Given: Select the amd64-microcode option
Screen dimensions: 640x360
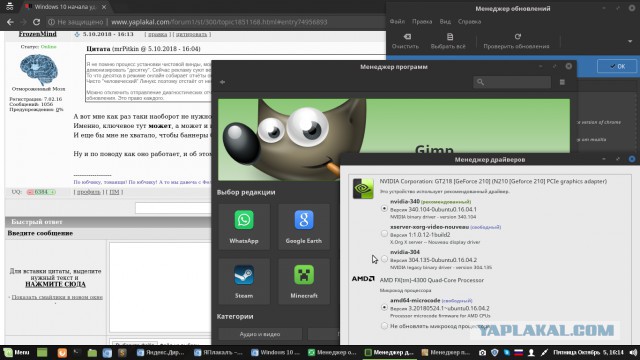Looking at the screenshot, I should pyautogui.click(x=384, y=307).
